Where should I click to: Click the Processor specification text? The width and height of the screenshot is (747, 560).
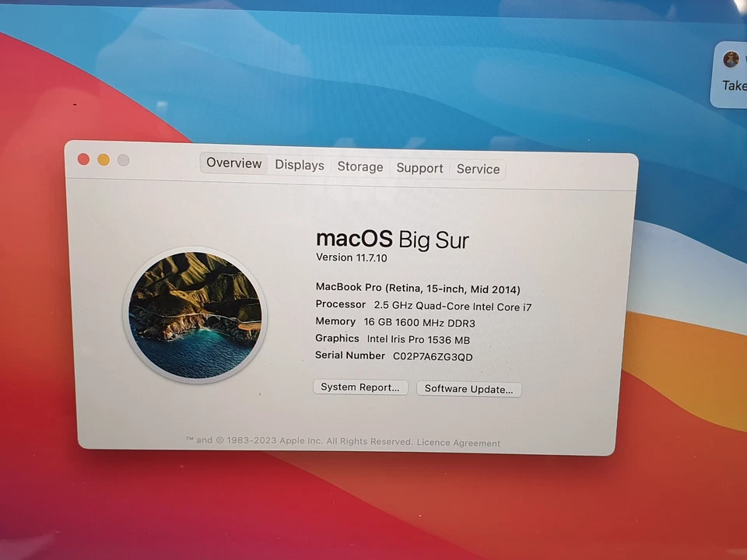click(423, 306)
